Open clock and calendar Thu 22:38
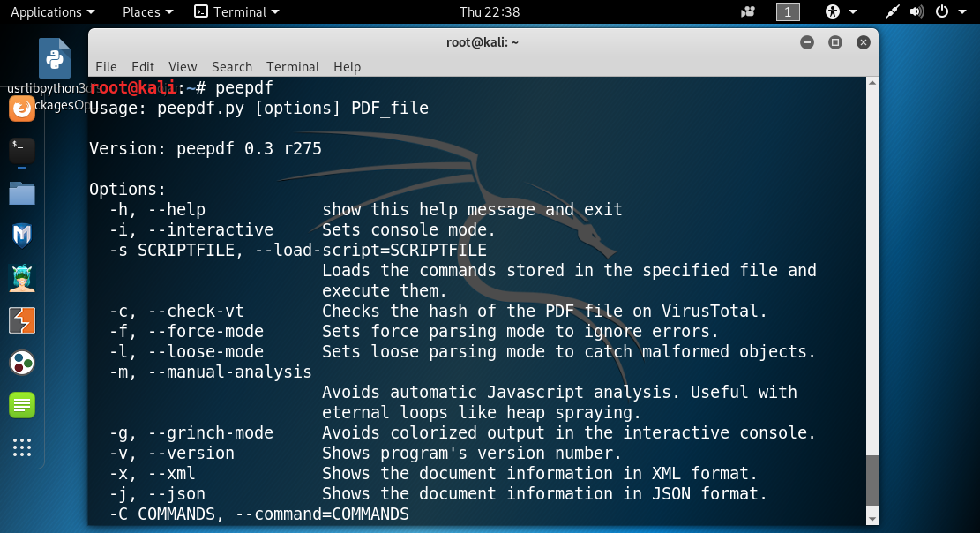Screen dimensions: 980x533 point(490,11)
